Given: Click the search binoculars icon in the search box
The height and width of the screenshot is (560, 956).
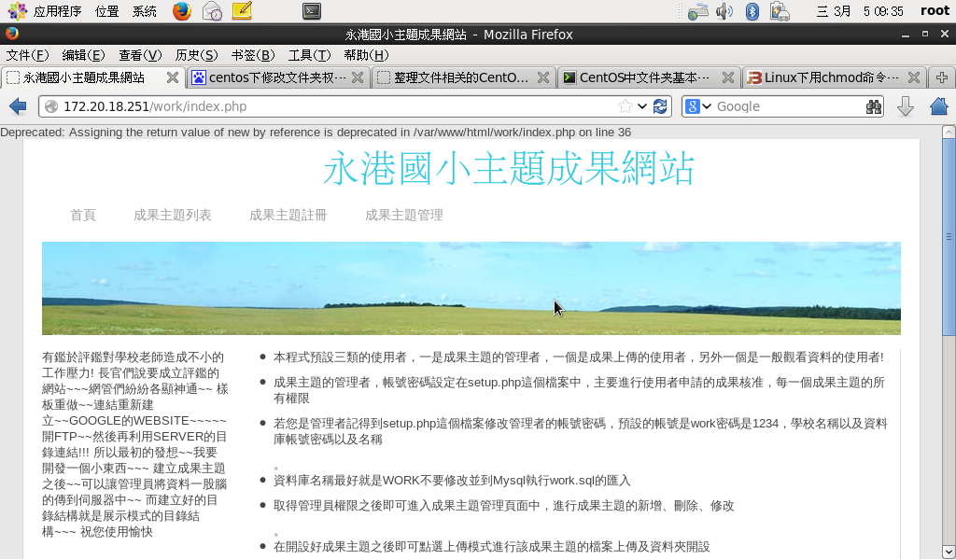Looking at the screenshot, I should click(x=873, y=106).
